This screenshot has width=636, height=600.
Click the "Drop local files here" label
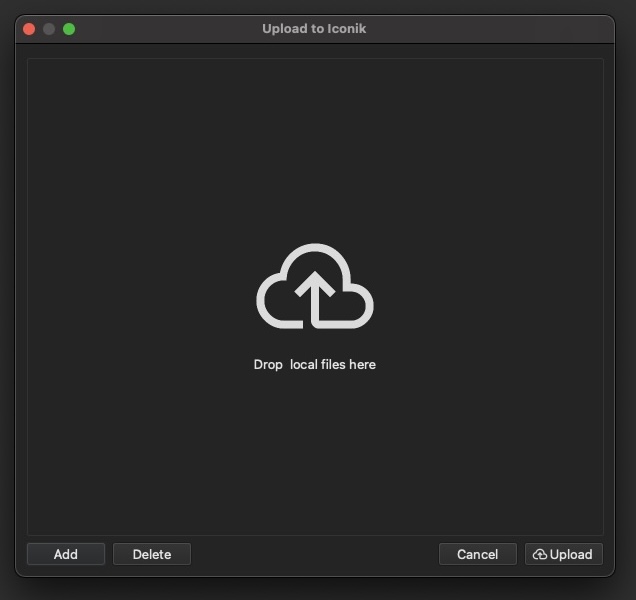[x=315, y=364]
